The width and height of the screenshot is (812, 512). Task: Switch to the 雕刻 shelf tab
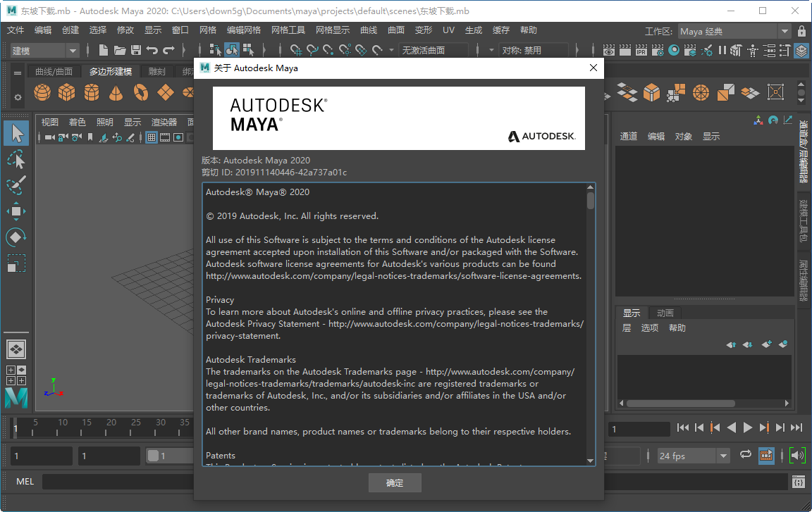(x=159, y=71)
